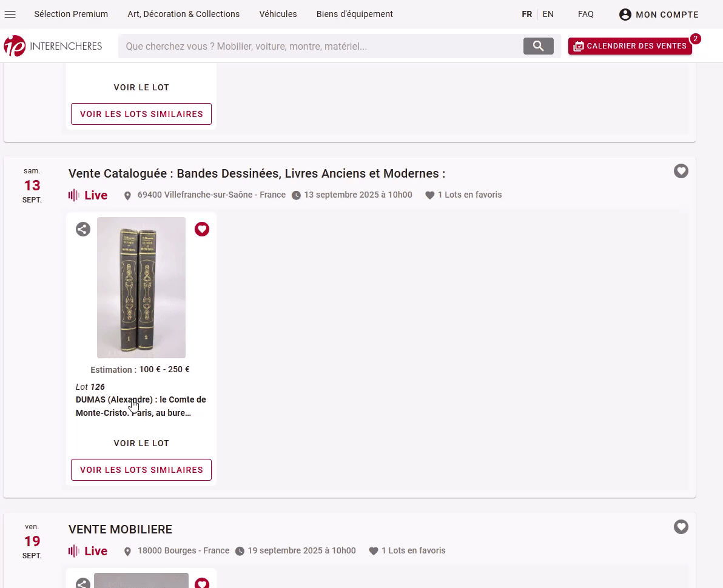Favorite the VENTE MOBILIERE sale
The width and height of the screenshot is (723, 588).
(x=681, y=527)
